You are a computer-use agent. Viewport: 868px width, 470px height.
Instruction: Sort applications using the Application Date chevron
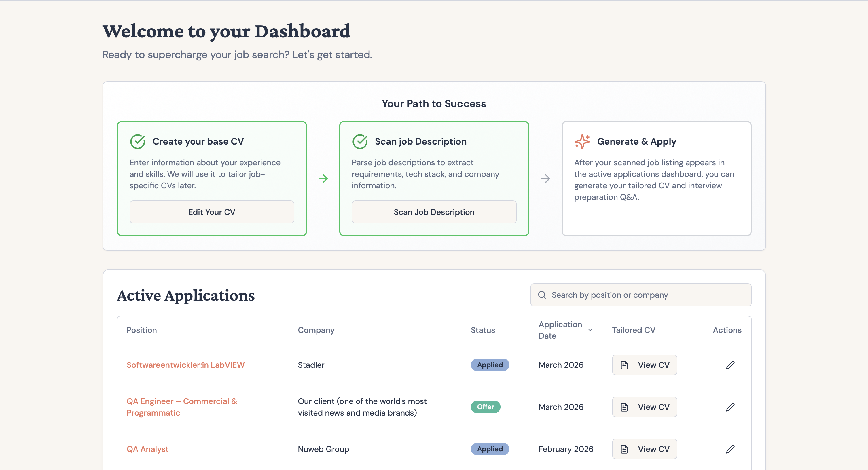coord(590,330)
